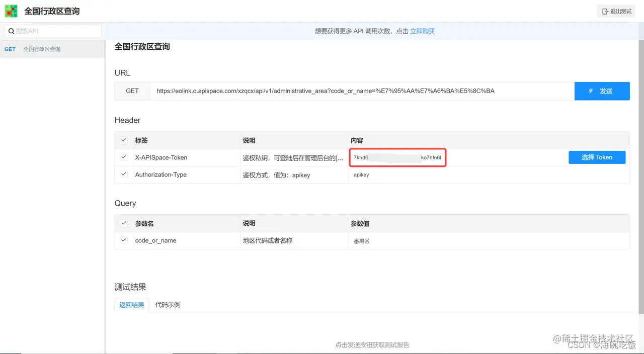
Task: Click 鉴权方式，值为：apikey description
Action: tap(277, 175)
